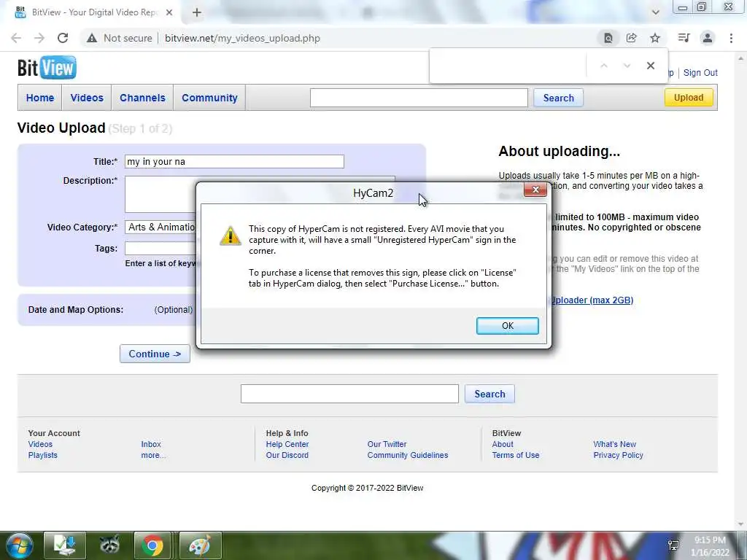Viewport: 747px width, 560px height.
Task: Open footer About link
Action: tap(503, 444)
